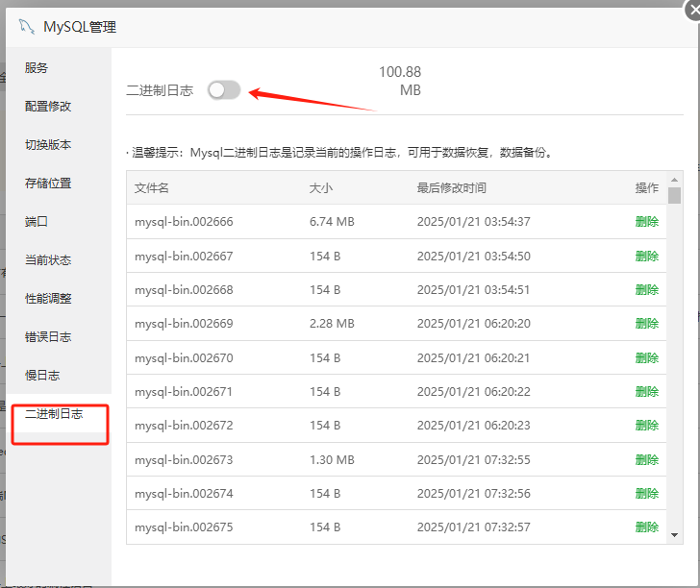
Task: Click timestamp 2025/01/21 06:20:23
Action: 474,426
